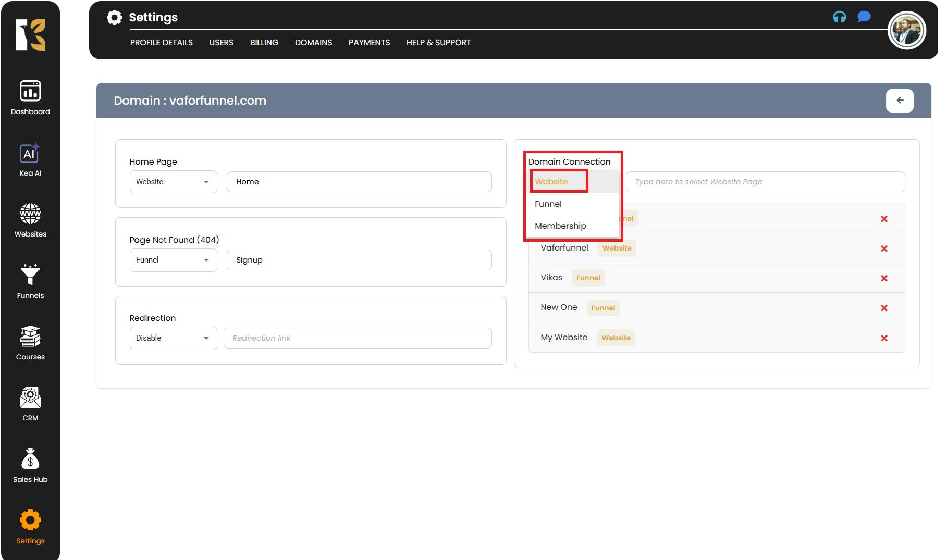Choose Membership in the connection list

560,226
